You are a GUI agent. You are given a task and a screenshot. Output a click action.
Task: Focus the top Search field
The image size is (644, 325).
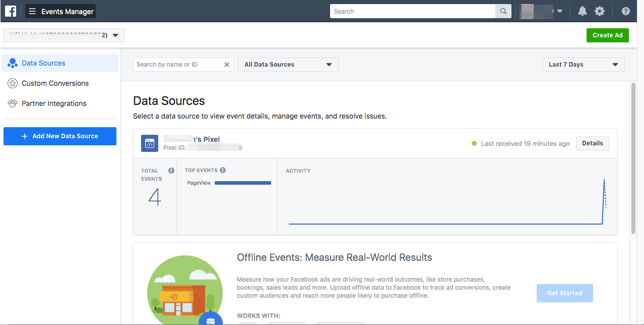point(413,11)
